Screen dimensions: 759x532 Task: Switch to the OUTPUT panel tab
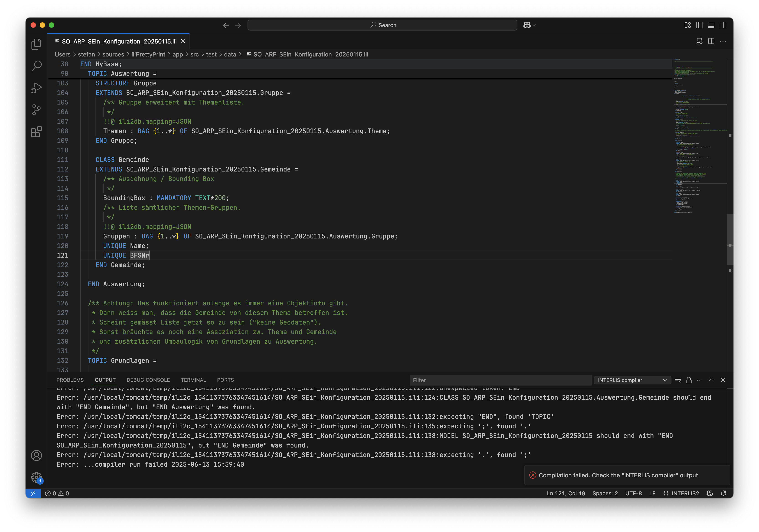(x=105, y=380)
